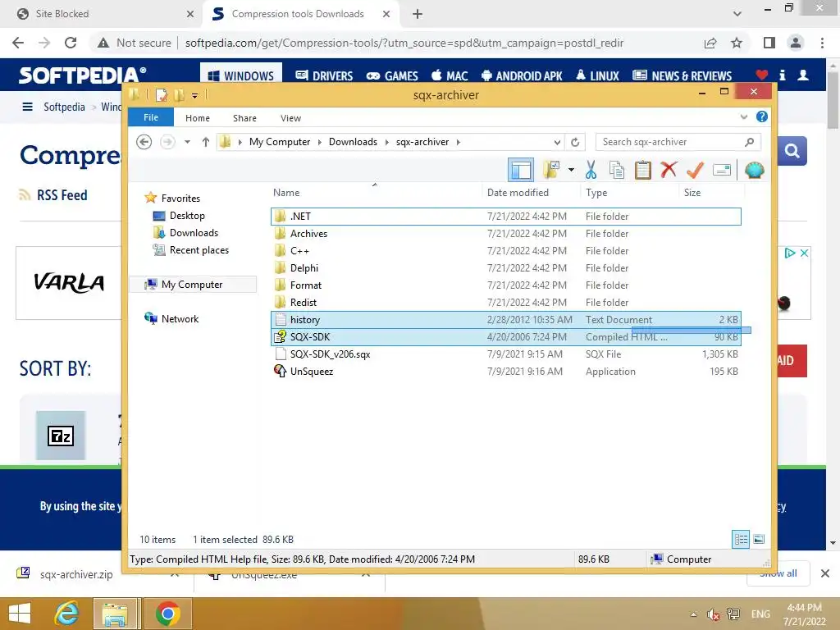Select the Archives folder row
The image size is (840, 630).
[x=505, y=234]
